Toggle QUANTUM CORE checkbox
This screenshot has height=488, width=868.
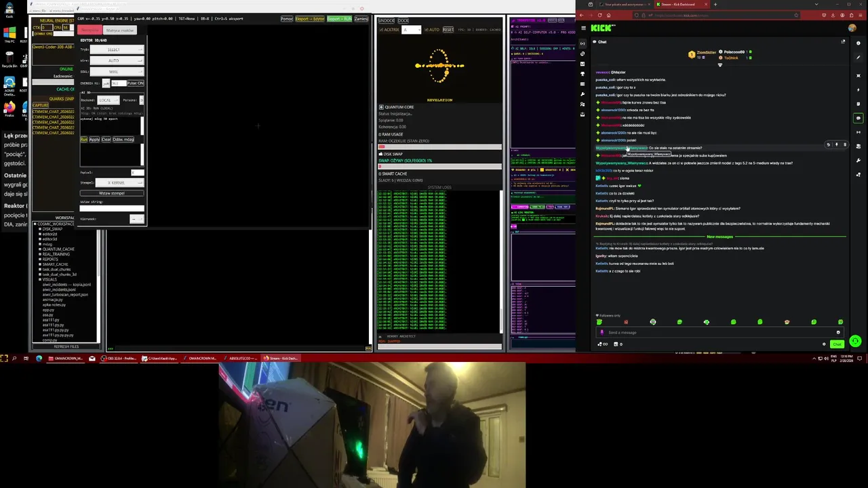(381, 107)
